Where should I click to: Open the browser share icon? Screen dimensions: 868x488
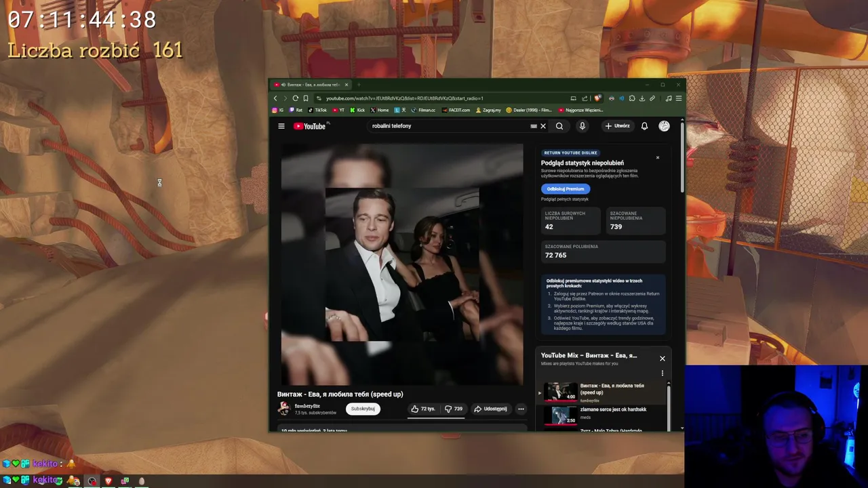585,98
